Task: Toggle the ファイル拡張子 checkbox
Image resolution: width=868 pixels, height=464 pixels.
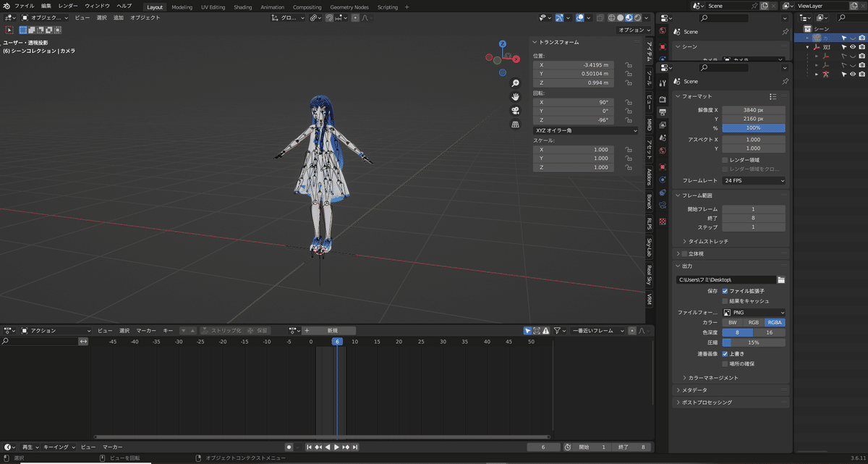Action: click(726, 291)
